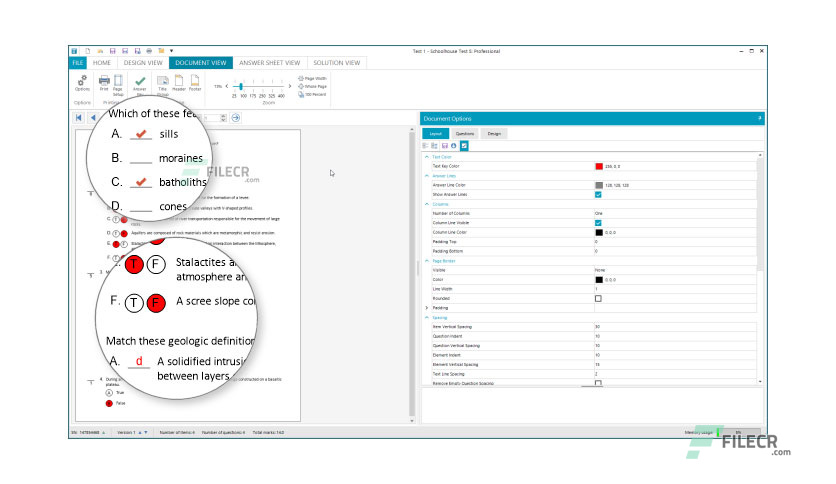Click the document preview vertical scrollbar
This screenshot has height=484, width=836.
coord(412,275)
